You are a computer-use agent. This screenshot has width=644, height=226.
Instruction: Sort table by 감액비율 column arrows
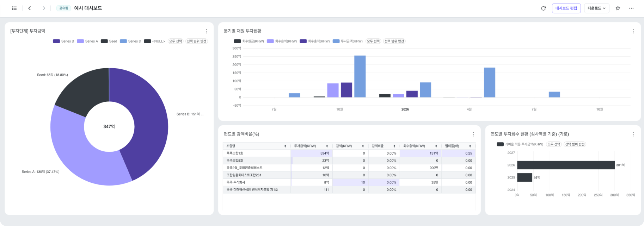click(394, 146)
